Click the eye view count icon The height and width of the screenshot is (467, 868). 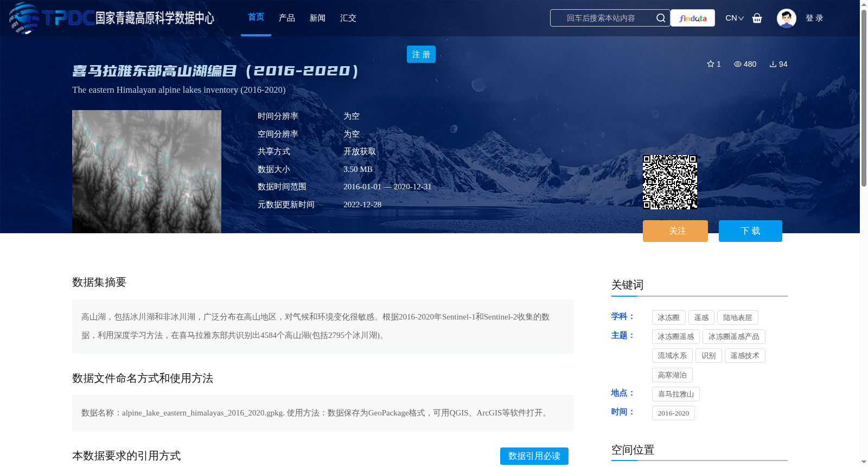[738, 64]
